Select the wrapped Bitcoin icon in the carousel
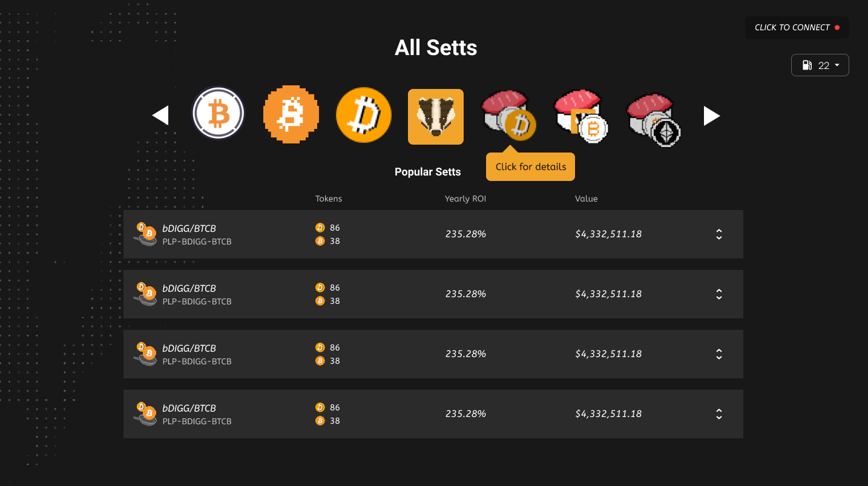 click(218, 113)
